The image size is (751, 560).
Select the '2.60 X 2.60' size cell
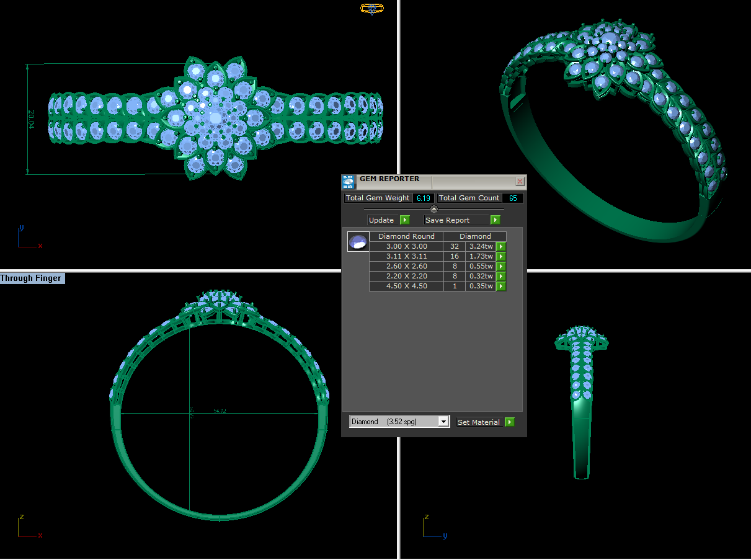(407, 266)
